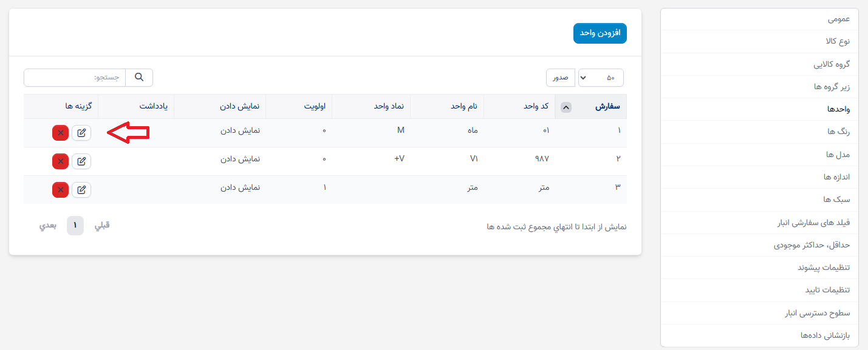Select the واحدها sidebar item

pyautogui.click(x=759, y=109)
